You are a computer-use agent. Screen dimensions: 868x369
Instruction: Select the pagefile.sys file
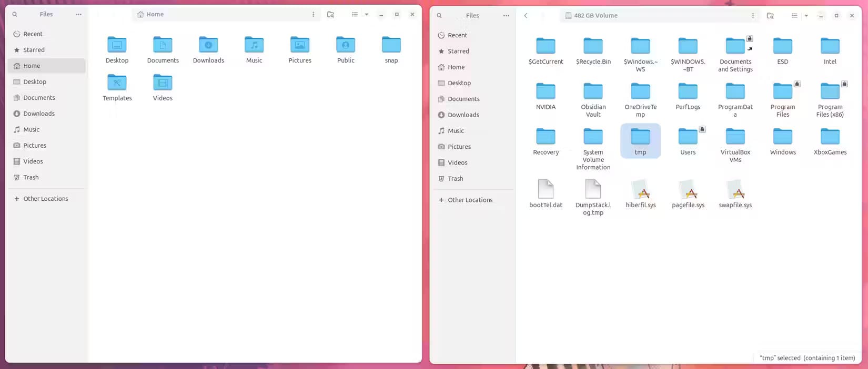(688, 193)
